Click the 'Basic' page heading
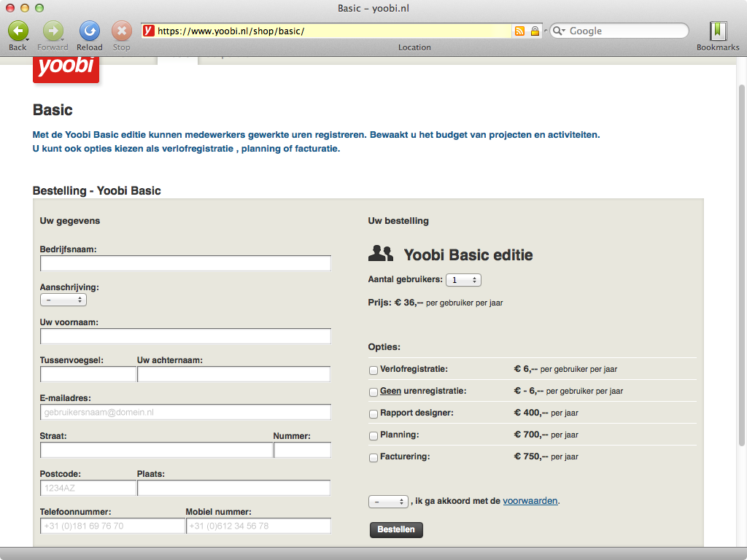 [53, 110]
